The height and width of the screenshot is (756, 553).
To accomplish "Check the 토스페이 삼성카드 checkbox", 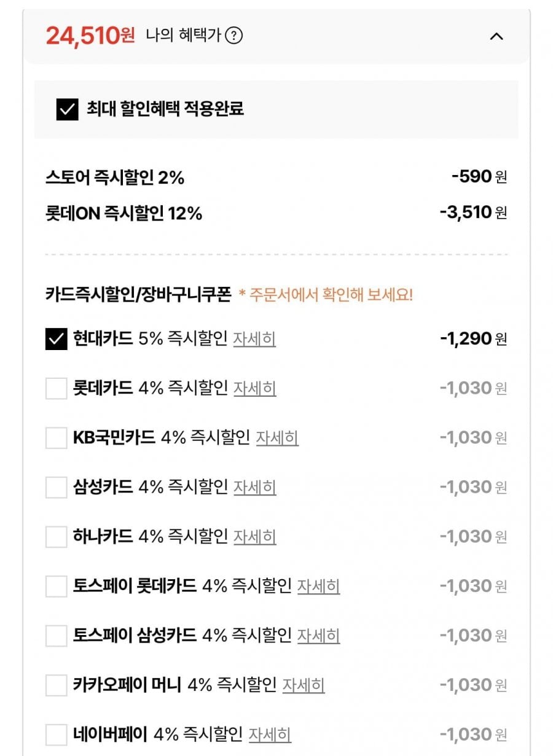I will pyautogui.click(x=56, y=636).
